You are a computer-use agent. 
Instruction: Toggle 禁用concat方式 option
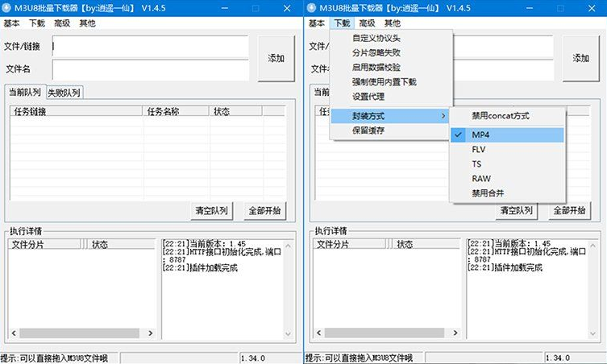(x=507, y=116)
